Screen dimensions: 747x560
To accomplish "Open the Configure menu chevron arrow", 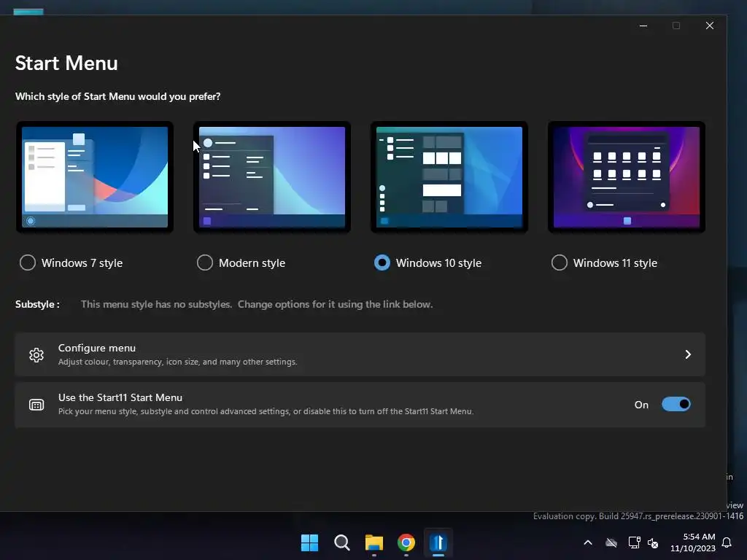I will (688, 354).
